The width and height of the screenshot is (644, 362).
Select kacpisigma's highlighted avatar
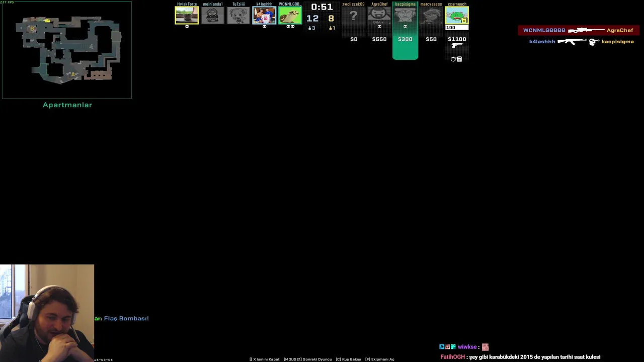(405, 15)
